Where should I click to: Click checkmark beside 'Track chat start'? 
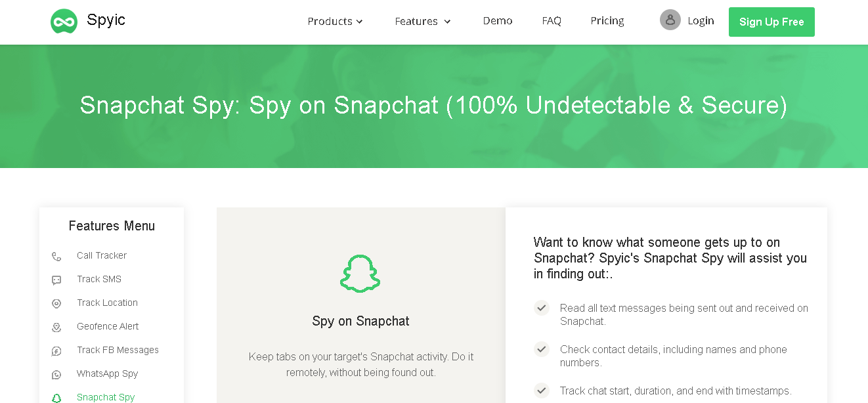(x=542, y=391)
